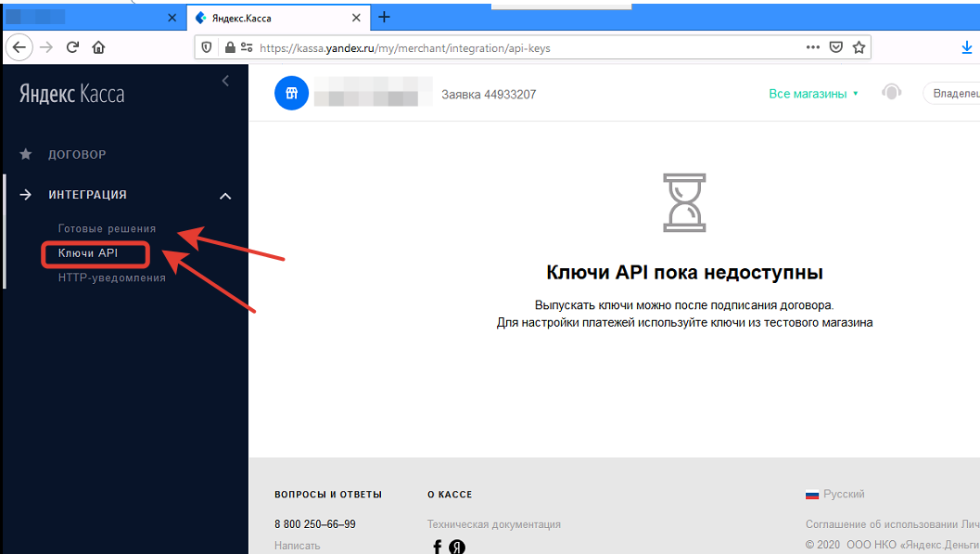Open Готовые решения submenu item

pos(107,229)
